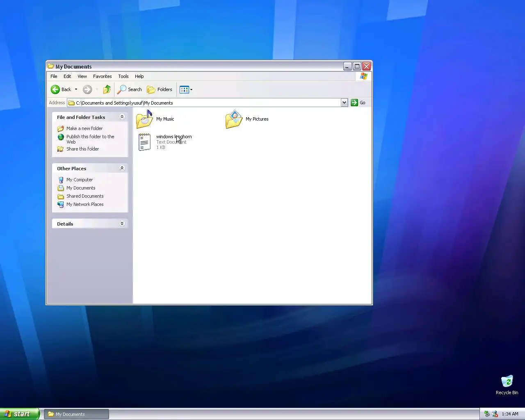Open the View menu
Image resolution: width=525 pixels, height=420 pixels.
[82, 76]
